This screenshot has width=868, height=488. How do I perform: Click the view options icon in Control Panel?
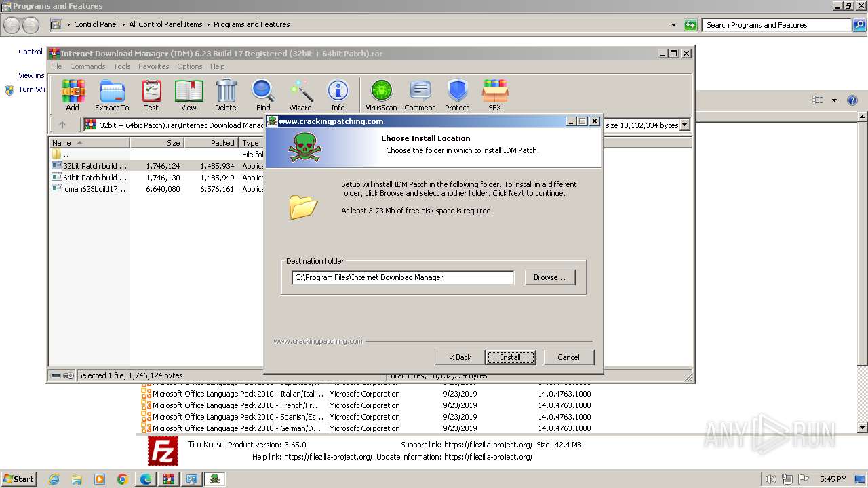(x=817, y=100)
